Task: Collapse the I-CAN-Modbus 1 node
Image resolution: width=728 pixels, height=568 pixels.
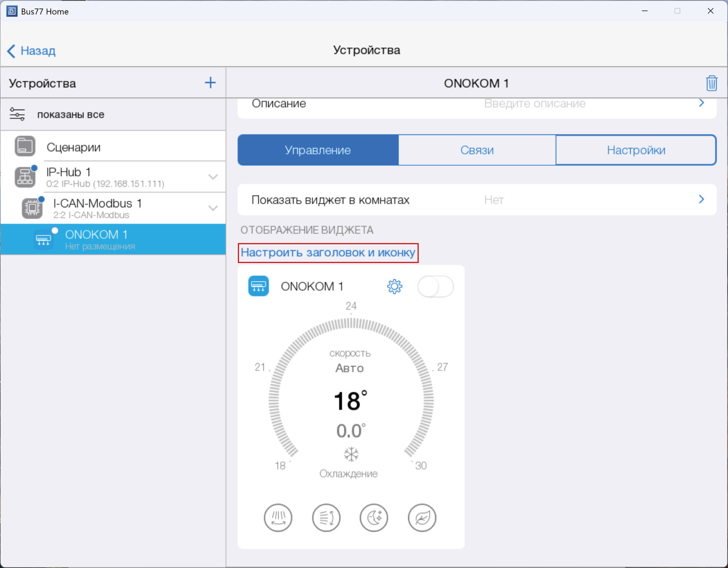Action: pyautogui.click(x=213, y=208)
